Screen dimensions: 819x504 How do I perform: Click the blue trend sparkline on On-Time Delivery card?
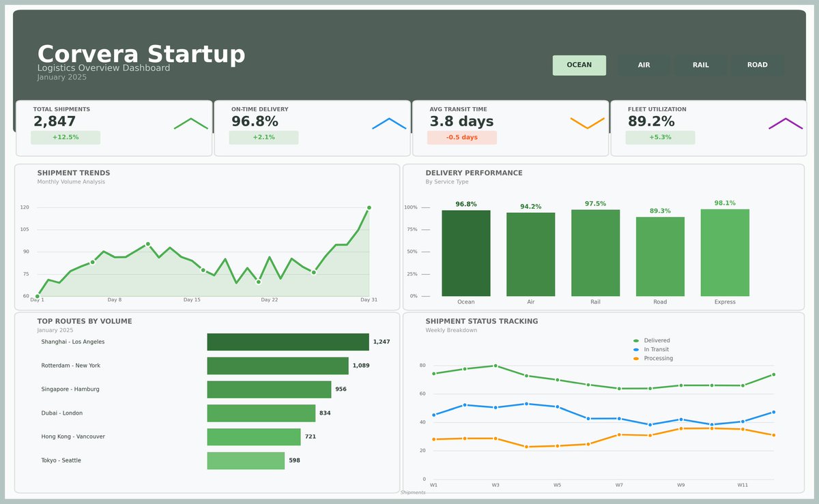click(388, 123)
